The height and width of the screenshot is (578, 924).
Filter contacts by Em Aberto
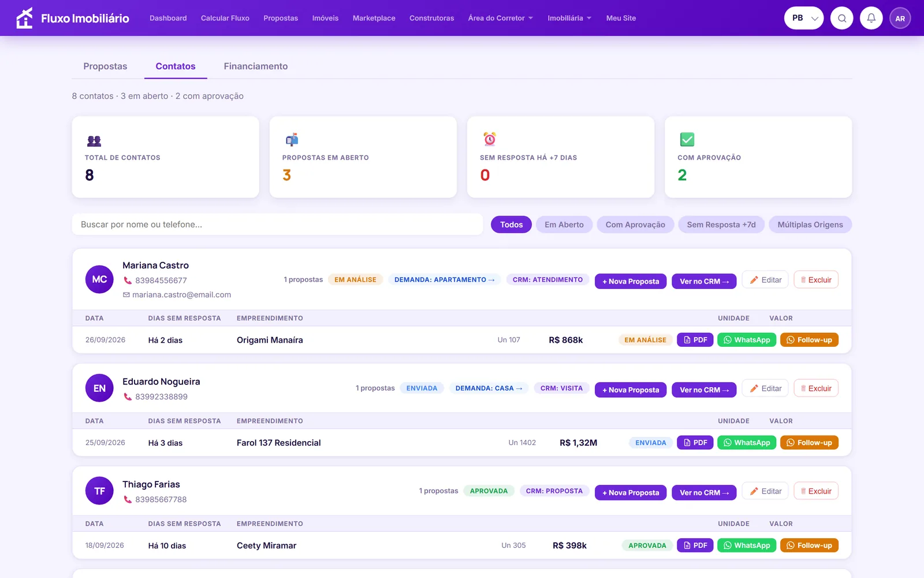564,225
